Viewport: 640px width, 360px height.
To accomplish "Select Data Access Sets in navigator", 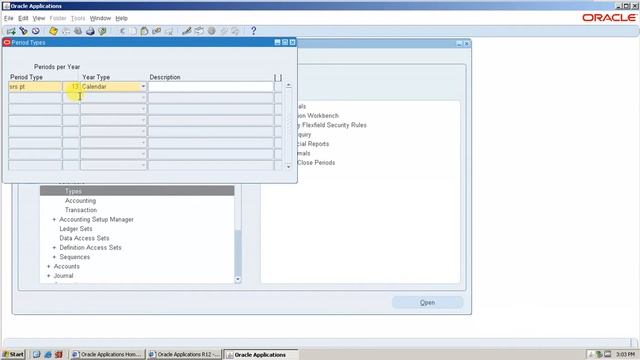I will (84, 238).
